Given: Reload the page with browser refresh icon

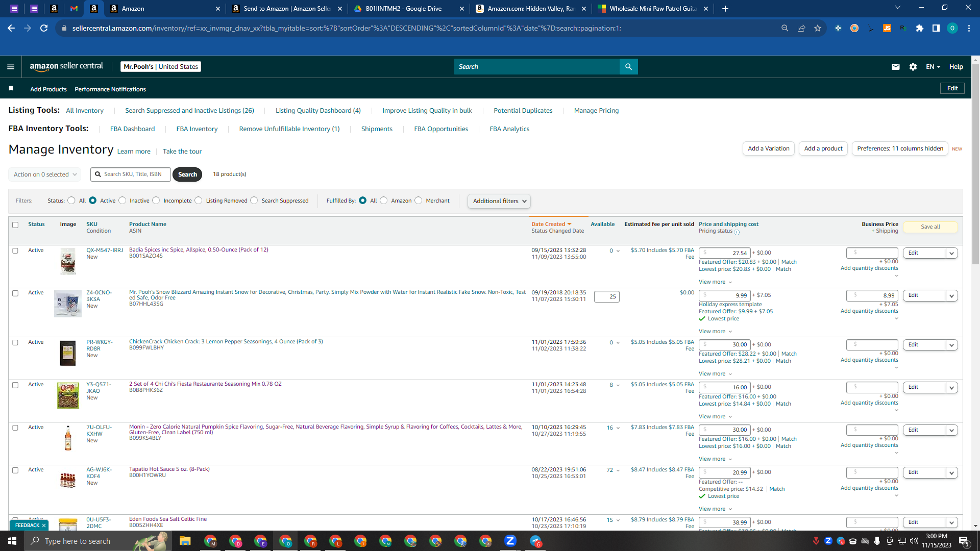Looking at the screenshot, I should tap(44, 28).
